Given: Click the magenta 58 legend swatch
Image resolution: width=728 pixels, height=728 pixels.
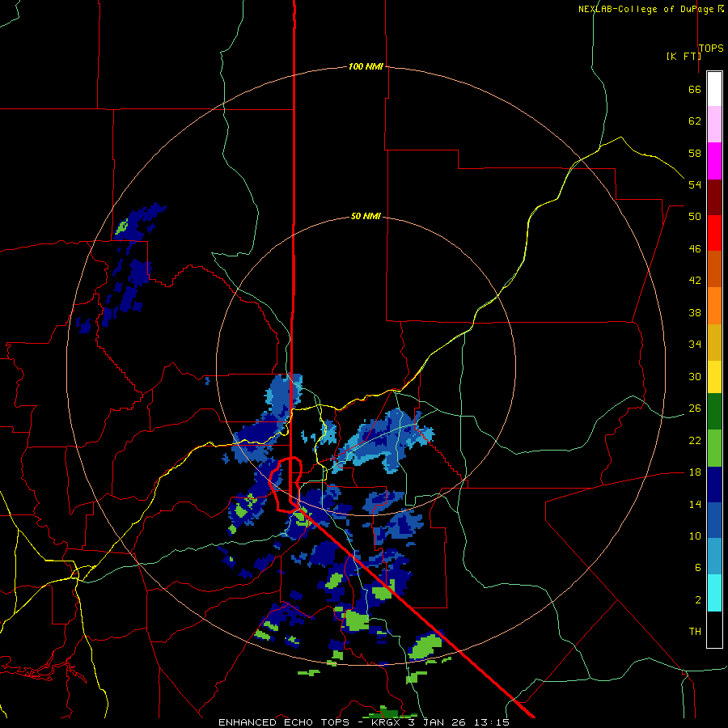Looking at the screenshot, I should [714, 161].
